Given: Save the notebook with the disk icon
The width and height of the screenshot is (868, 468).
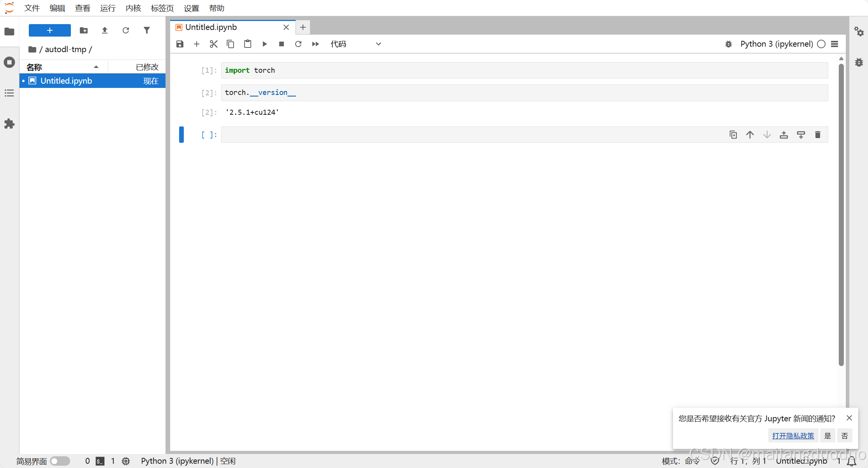Looking at the screenshot, I should pyautogui.click(x=180, y=44).
